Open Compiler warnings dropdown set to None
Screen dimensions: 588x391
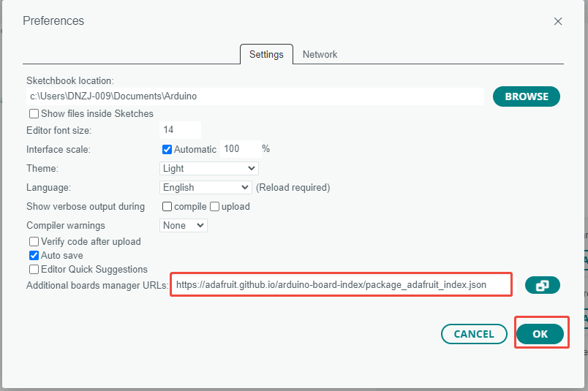[184, 225]
